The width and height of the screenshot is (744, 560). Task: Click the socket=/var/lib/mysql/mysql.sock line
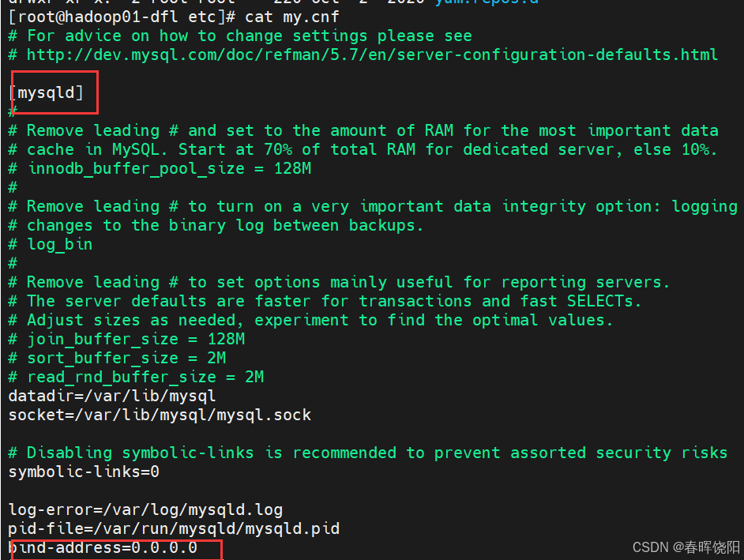[160, 415]
